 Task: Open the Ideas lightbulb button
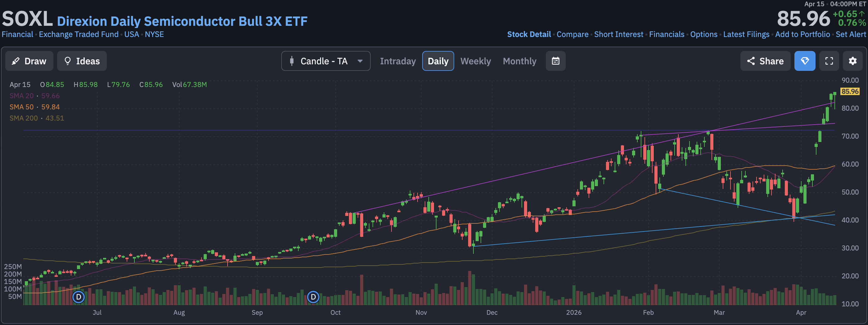point(82,61)
